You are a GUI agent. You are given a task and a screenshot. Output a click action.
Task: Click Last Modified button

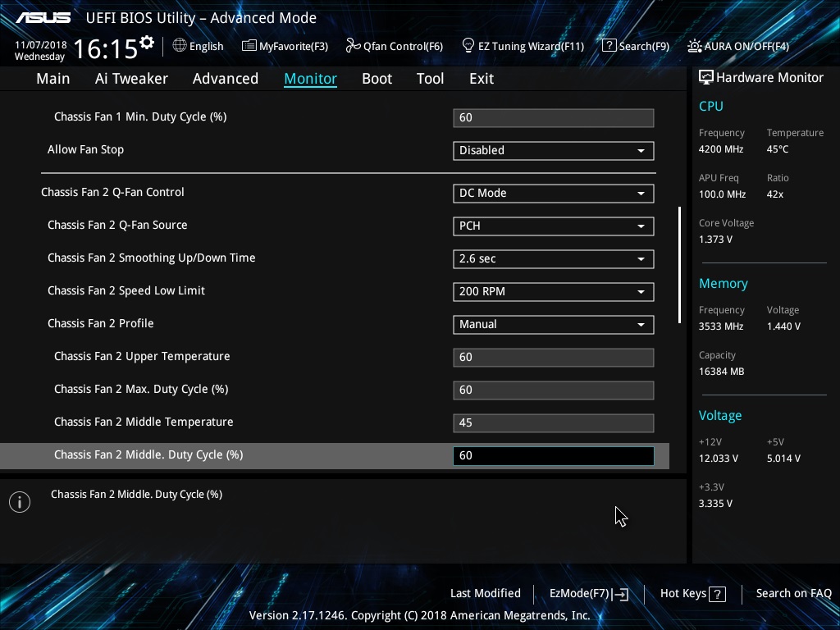(486, 594)
